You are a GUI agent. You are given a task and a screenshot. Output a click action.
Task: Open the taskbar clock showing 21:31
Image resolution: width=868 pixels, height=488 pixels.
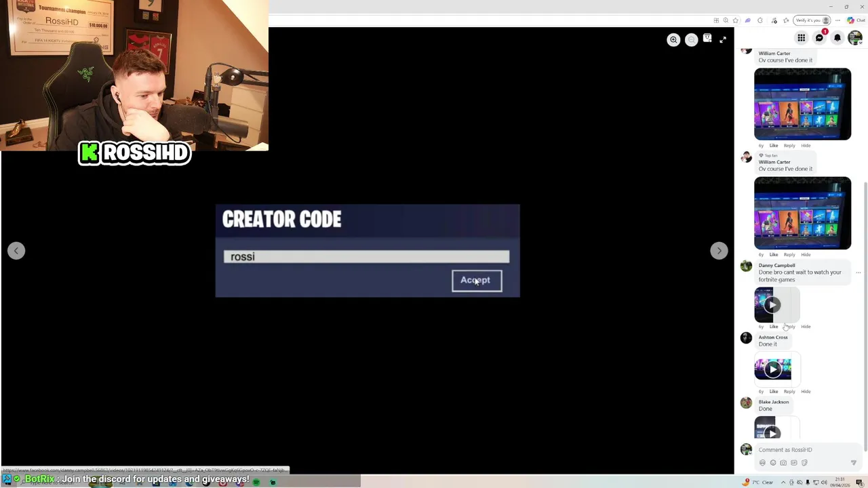pyautogui.click(x=840, y=482)
